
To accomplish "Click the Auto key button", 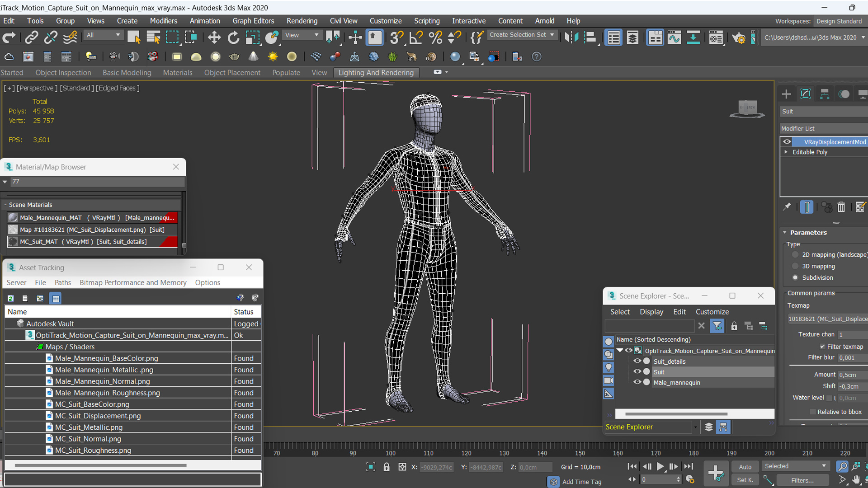I will [x=745, y=467].
